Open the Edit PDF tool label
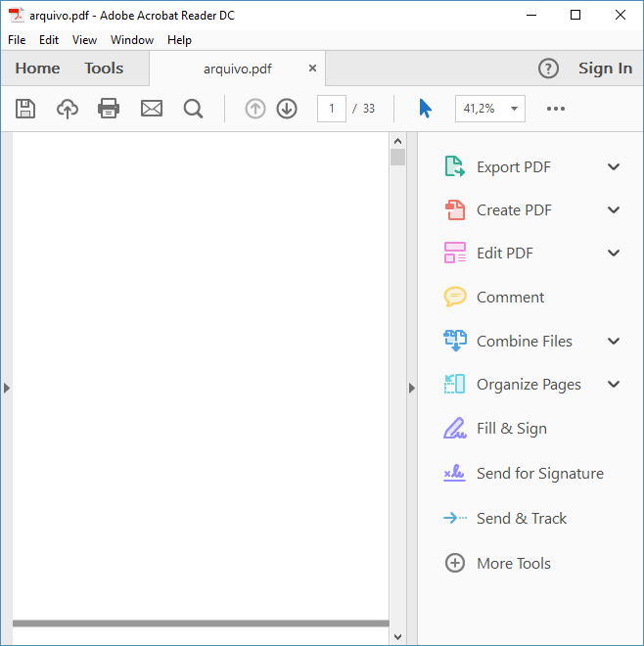Viewport: 644px width, 646px height. (505, 253)
